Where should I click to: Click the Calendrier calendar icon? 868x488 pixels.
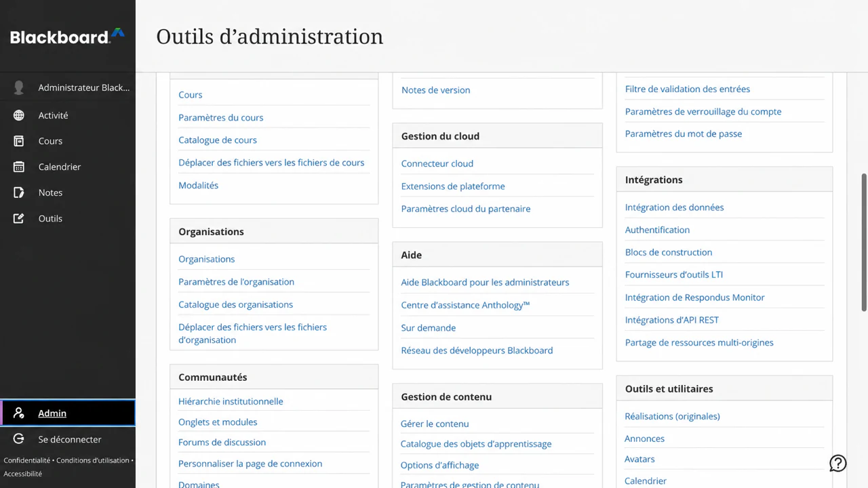pyautogui.click(x=19, y=167)
